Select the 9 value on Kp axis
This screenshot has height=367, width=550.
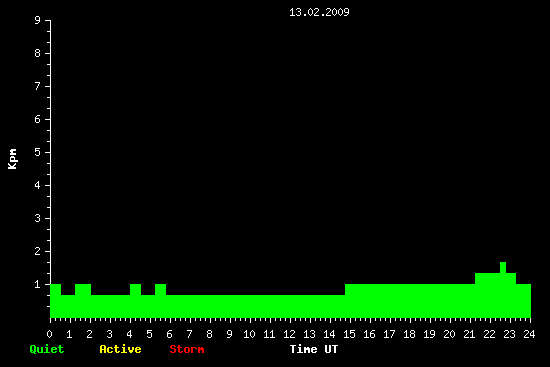tap(38, 20)
